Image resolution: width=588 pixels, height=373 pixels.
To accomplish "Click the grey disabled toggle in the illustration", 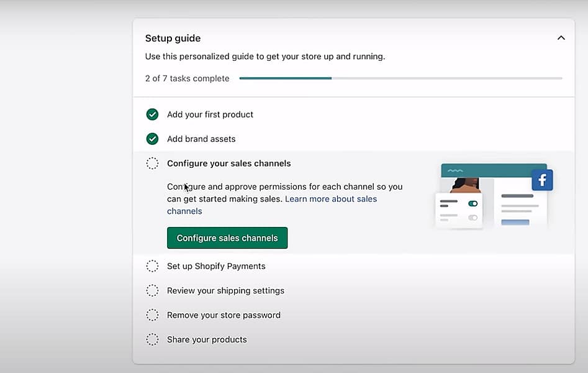I will click(473, 217).
